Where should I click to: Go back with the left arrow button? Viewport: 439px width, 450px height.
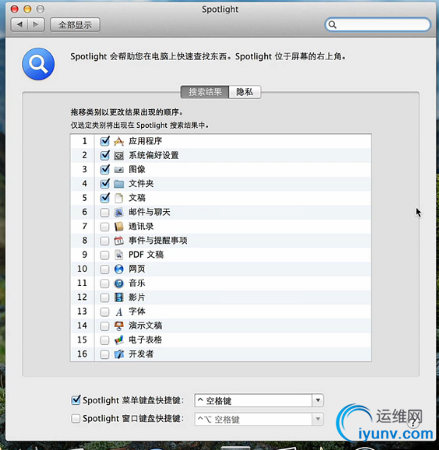pyautogui.click(x=19, y=25)
